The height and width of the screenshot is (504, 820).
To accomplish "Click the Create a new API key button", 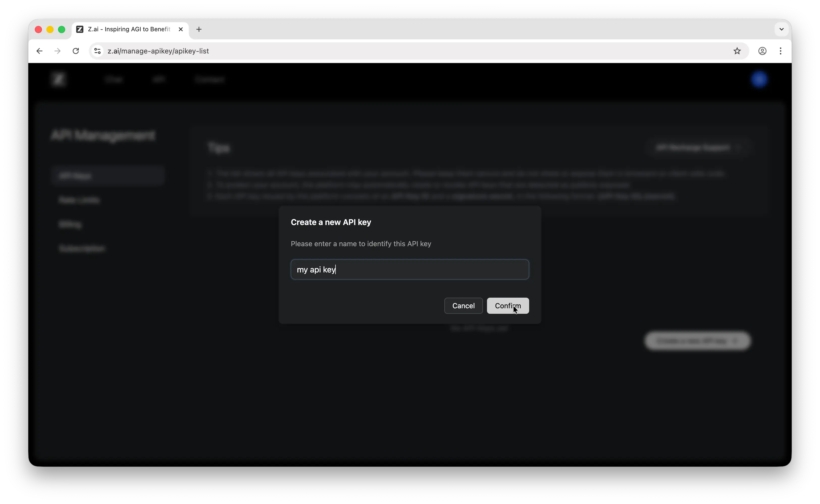I will tap(697, 341).
